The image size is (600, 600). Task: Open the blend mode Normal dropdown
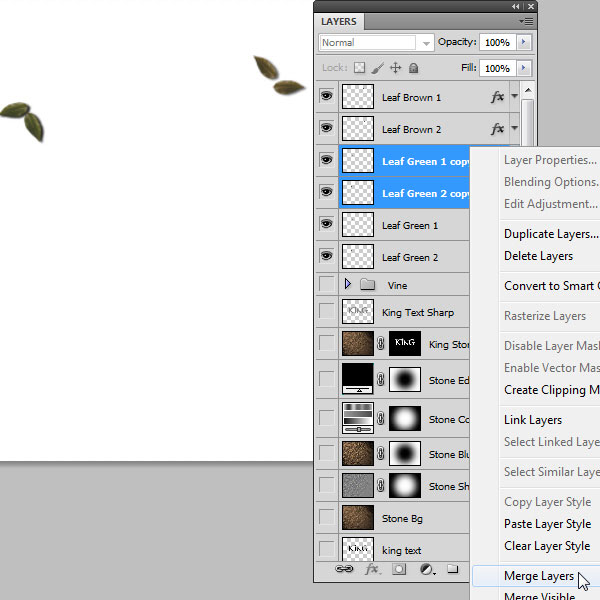pyautogui.click(x=376, y=42)
